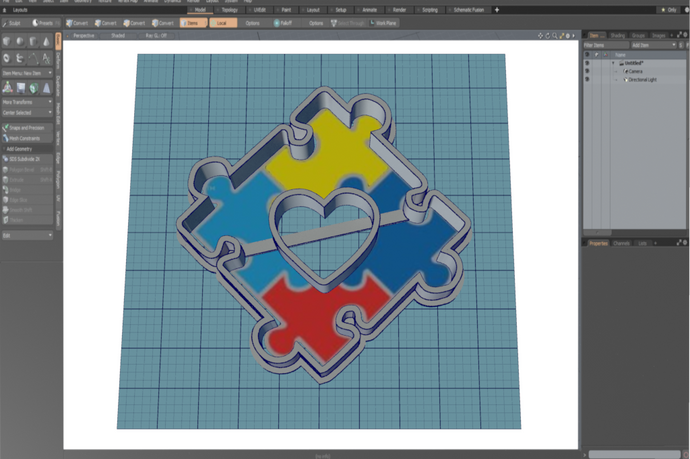Toggle visibility eye for Untitled scene

tap(587, 63)
